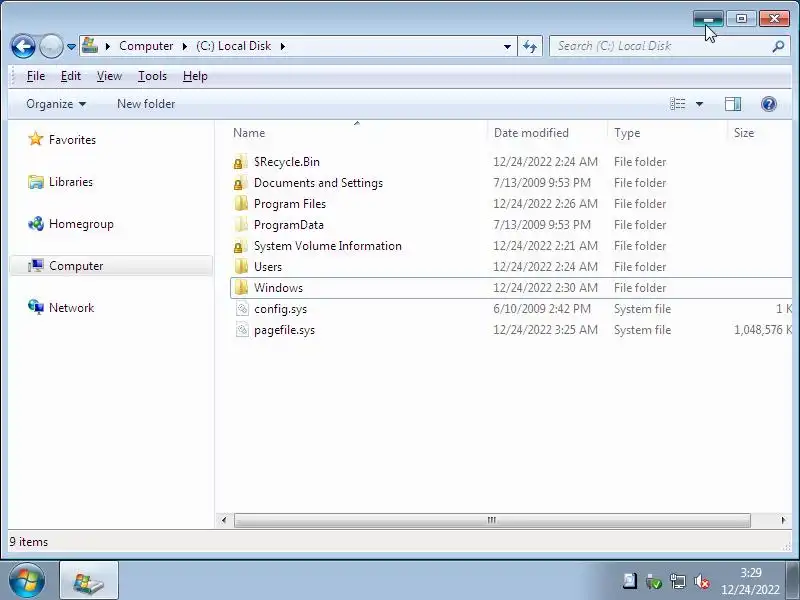
Task: Select Favorites in navigation pane
Action: [72, 139]
